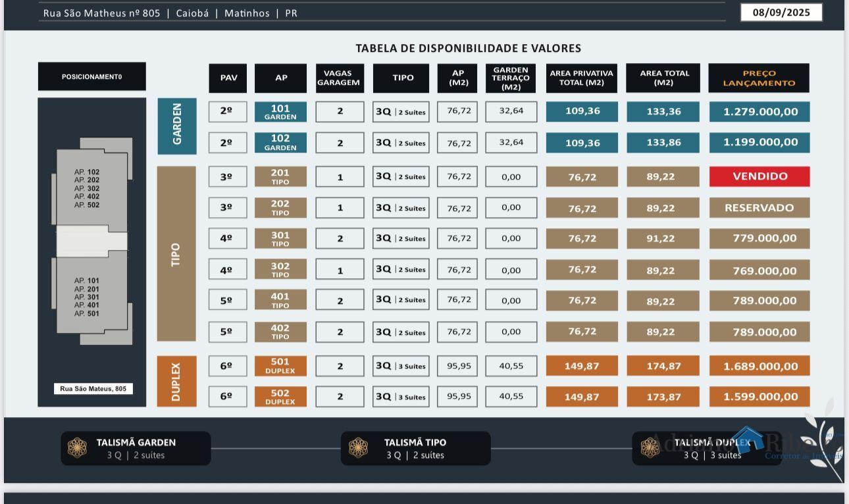The image size is (849, 504).
Task: Select the RESERVADO status for apartment 202
Action: 759,208
